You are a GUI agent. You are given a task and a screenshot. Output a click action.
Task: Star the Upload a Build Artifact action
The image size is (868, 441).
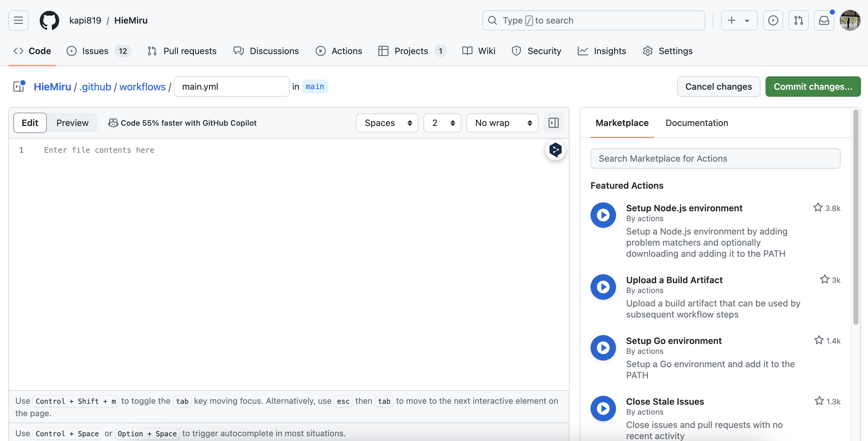[824, 279]
